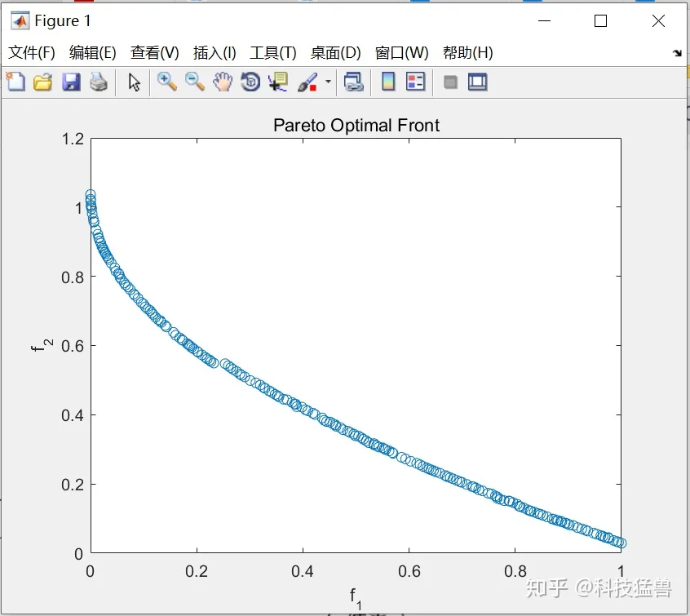
Task: Insert a Colorbar from the toolbar
Action: point(388,82)
